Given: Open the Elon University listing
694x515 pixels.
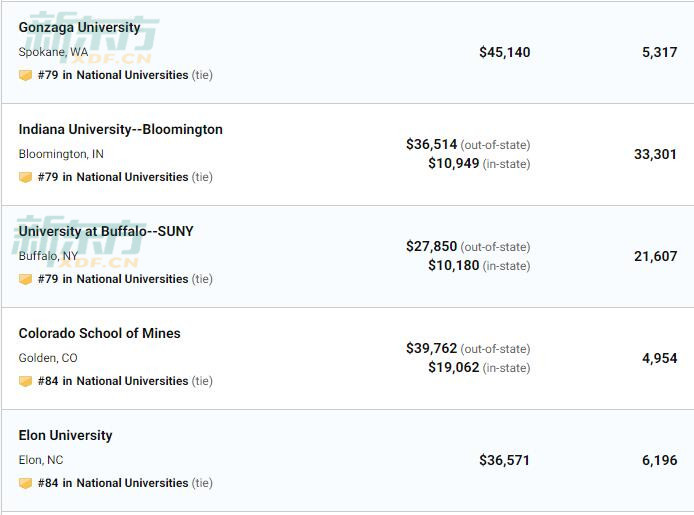Looking at the screenshot, I should point(65,435).
